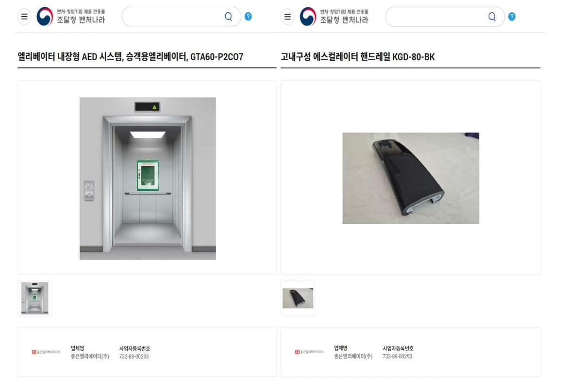The height and width of the screenshot is (392, 568).
Task: Click the main escalator handrail product image
Action: [411, 178]
